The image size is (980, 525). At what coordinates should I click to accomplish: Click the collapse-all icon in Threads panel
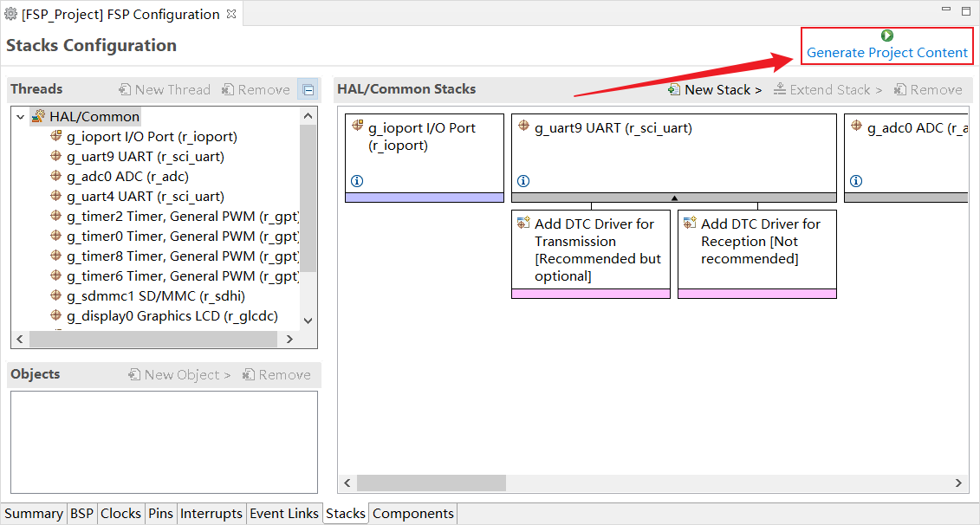point(308,89)
